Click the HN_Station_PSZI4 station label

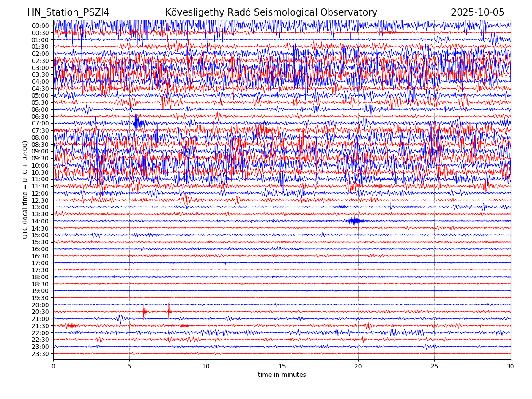tap(68, 12)
